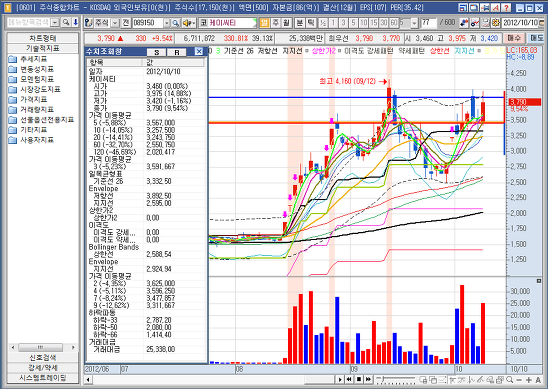Click the plus zoom-in icon
Viewport: 548px width, 389px height.
pyautogui.click(x=528, y=380)
